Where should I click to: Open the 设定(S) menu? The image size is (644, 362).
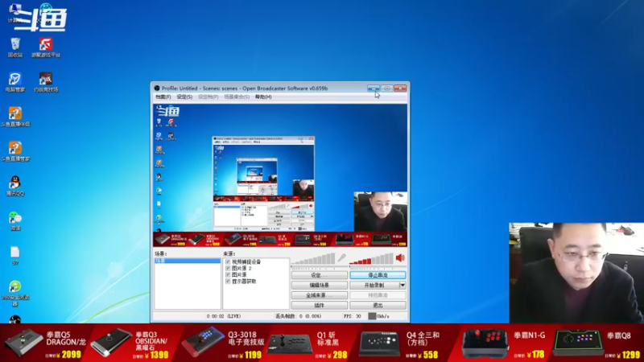pyautogui.click(x=184, y=97)
